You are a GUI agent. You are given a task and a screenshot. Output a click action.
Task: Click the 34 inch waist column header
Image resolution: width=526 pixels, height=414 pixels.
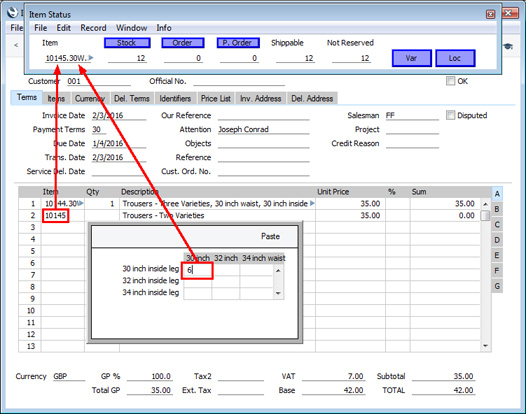(264, 258)
